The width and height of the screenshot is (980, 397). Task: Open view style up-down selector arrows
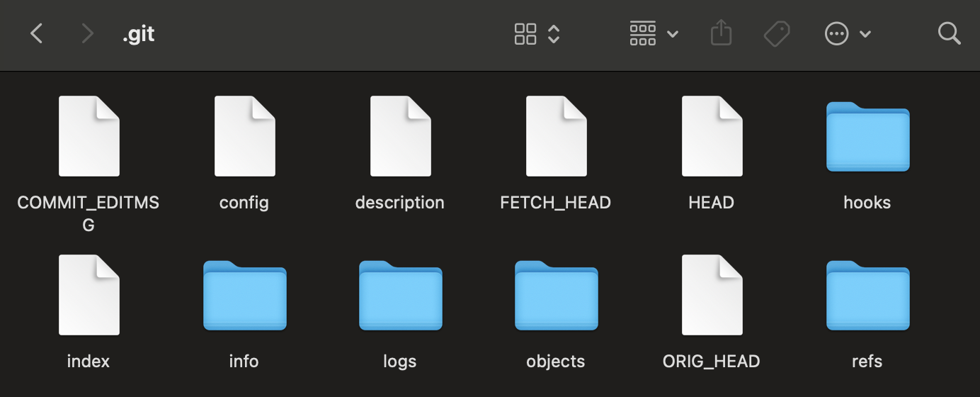pos(554,33)
